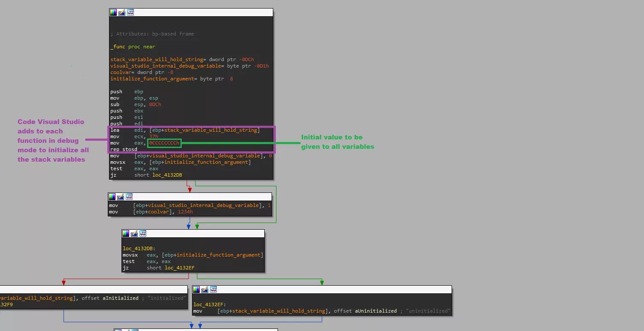Follow the "jz short loc_4132DB" jump
Screen dimensions: 644x331
point(146,175)
